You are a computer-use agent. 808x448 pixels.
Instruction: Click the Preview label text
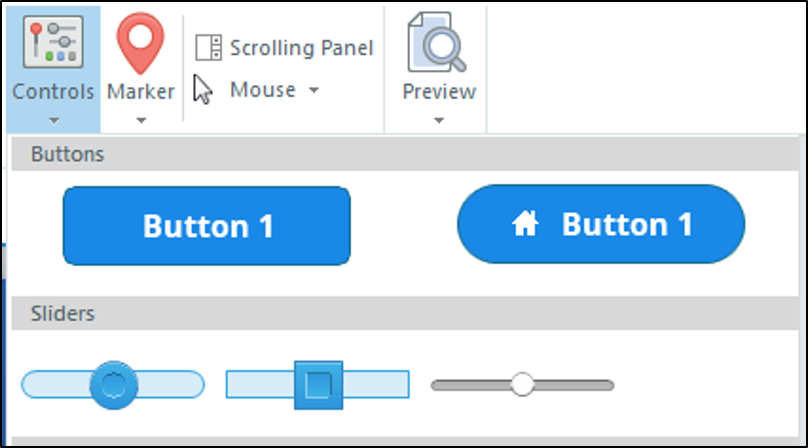click(x=439, y=92)
